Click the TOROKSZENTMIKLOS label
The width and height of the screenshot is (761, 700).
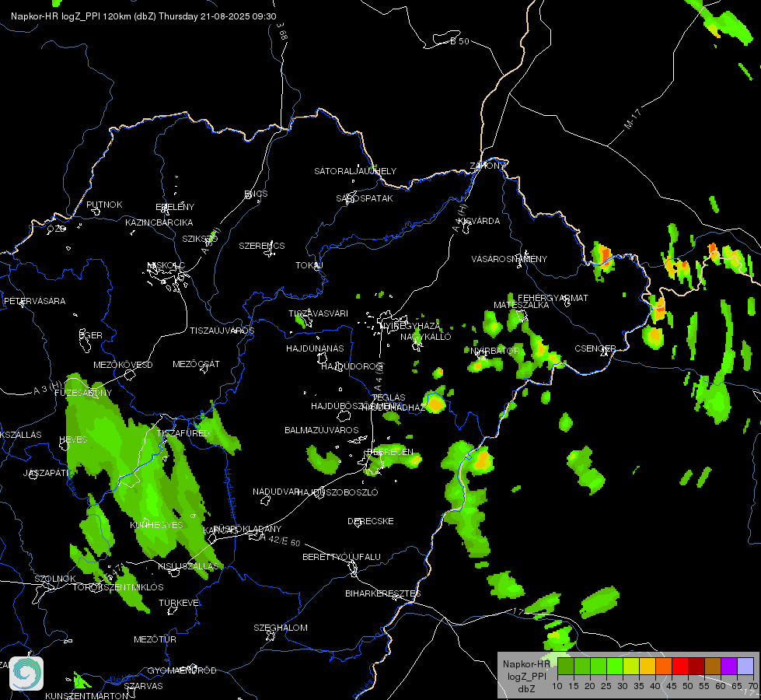click(x=118, y=587)
